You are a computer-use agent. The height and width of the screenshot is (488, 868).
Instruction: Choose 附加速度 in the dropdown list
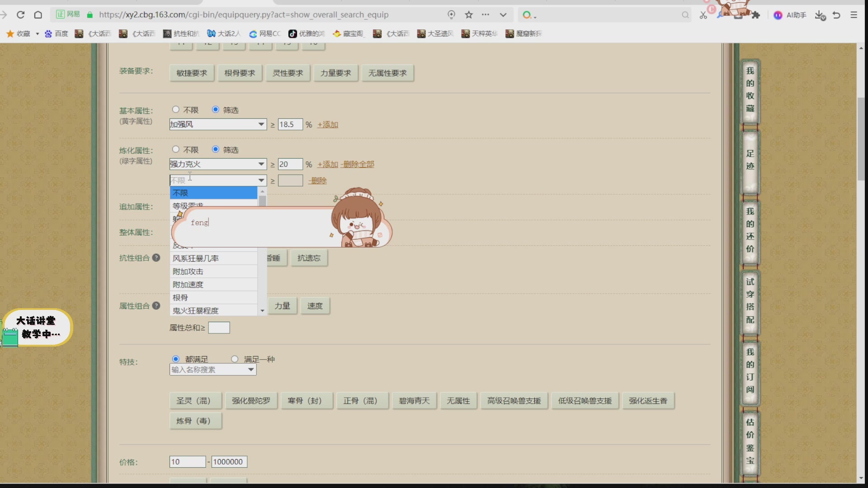tap(213, 285)
